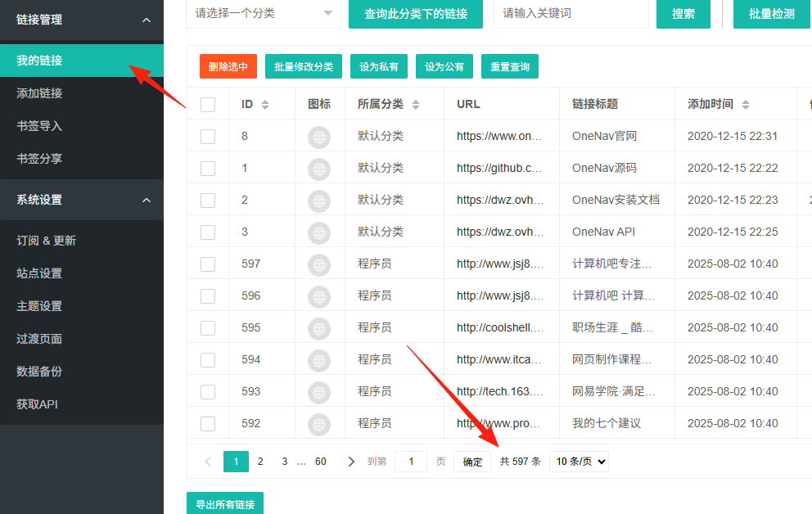The image size is (812, 514).
Task: Focus the 请输入关键词 search field
Action: [571, 13]
